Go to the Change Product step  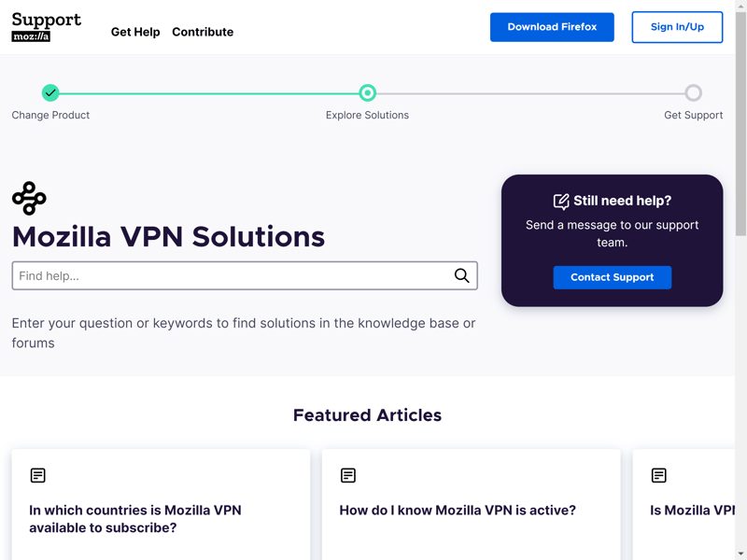(50, 115)
